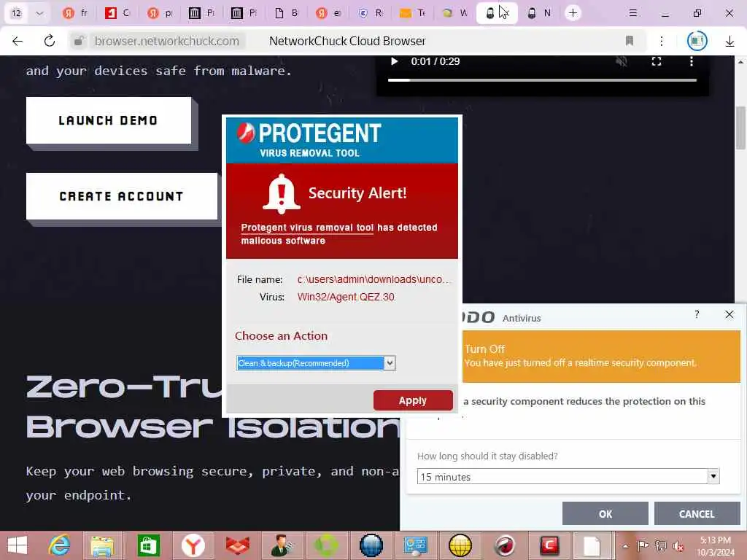Bookmark this page in the address bar
Image resolution: width=747 pixels, height=560 pixels.
tap(630, 41)
